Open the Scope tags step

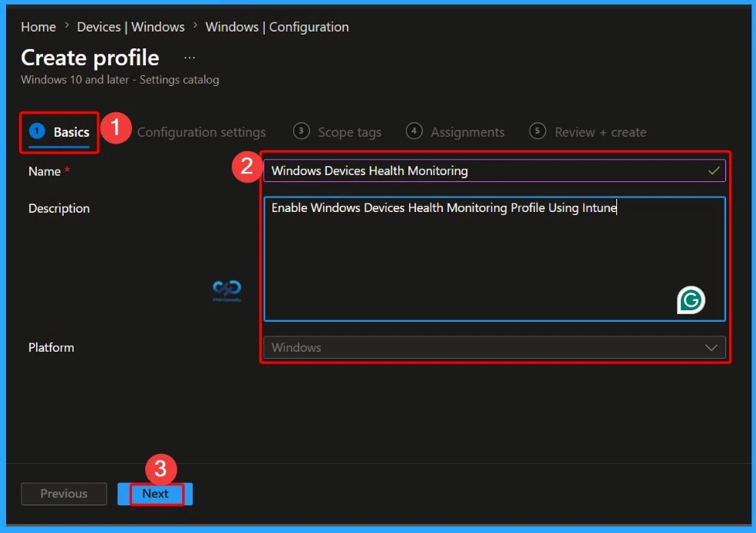(337, 131)
